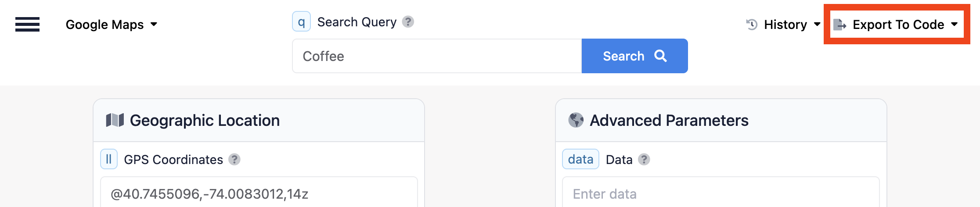The width and height of the screenshot is (980, 207).
Task: Open the hamburger navigation menu
Action: [x=27, y=25]
